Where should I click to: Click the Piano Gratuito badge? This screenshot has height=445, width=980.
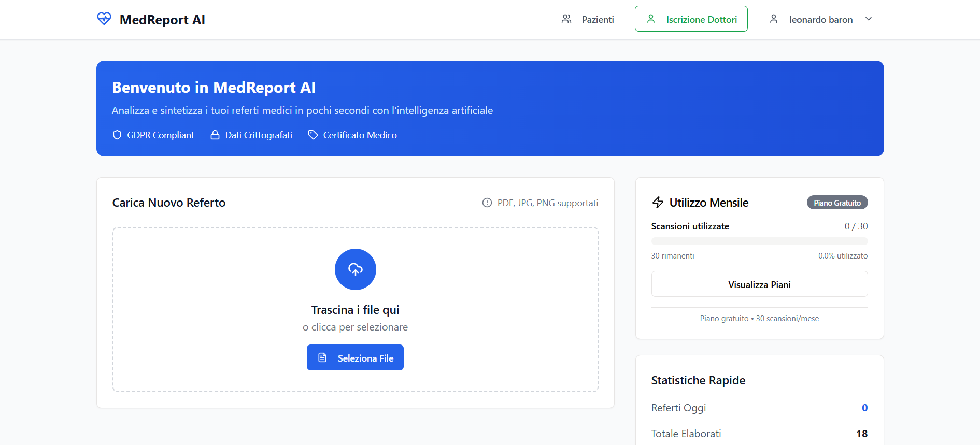click(x=837, y=203)
